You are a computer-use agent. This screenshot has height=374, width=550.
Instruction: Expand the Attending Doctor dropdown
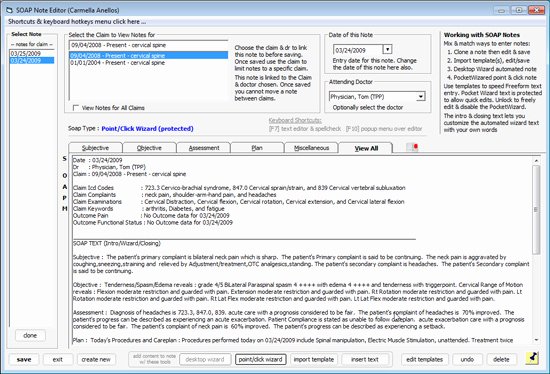pyautogui.click(x=420, y=96)
